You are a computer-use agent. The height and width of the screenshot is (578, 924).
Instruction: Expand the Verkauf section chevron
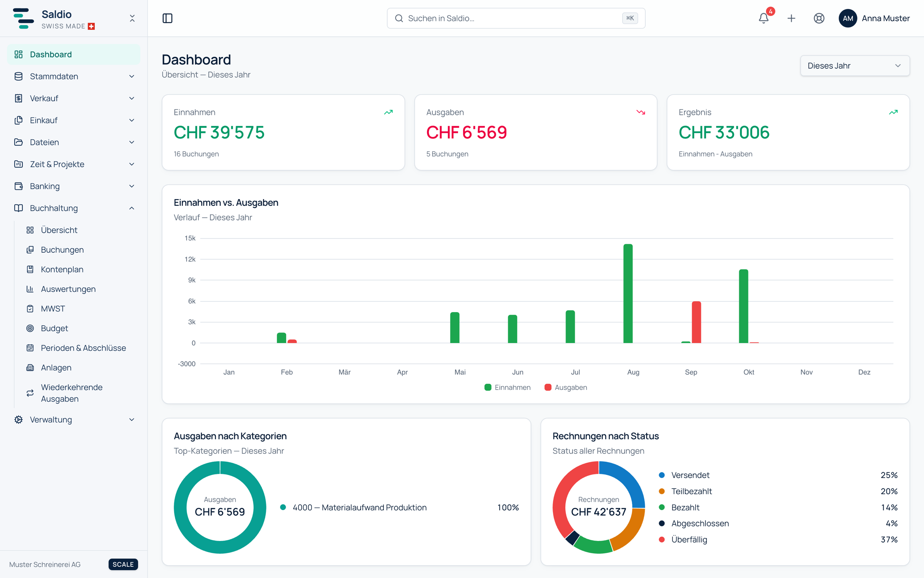[x=132, y=98]
